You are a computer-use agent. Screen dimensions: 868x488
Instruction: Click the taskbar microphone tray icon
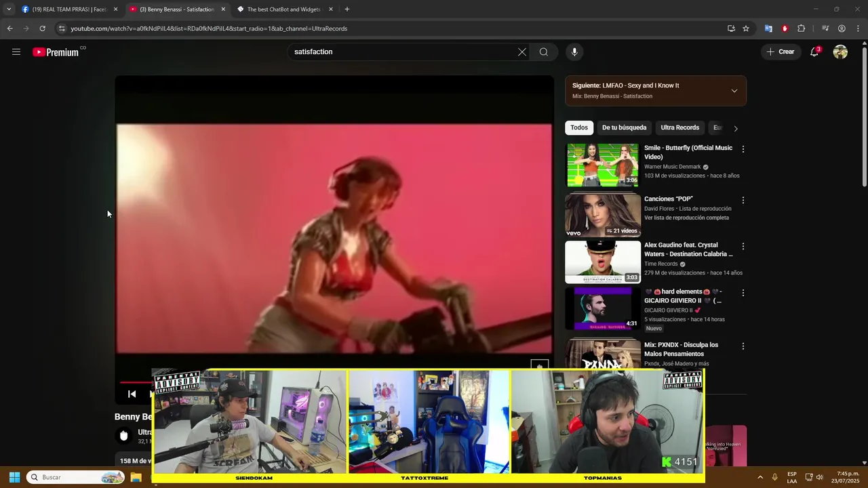coord(775,477)
